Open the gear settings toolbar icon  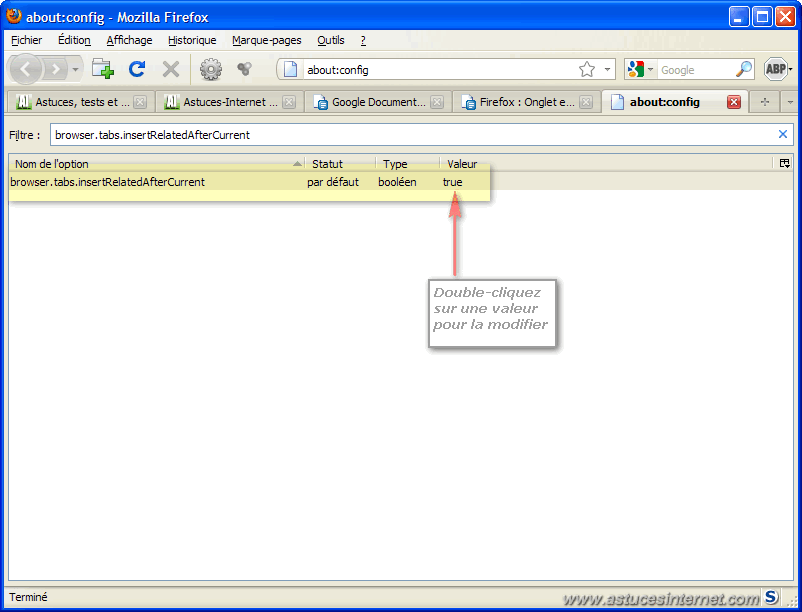(211, 69)
